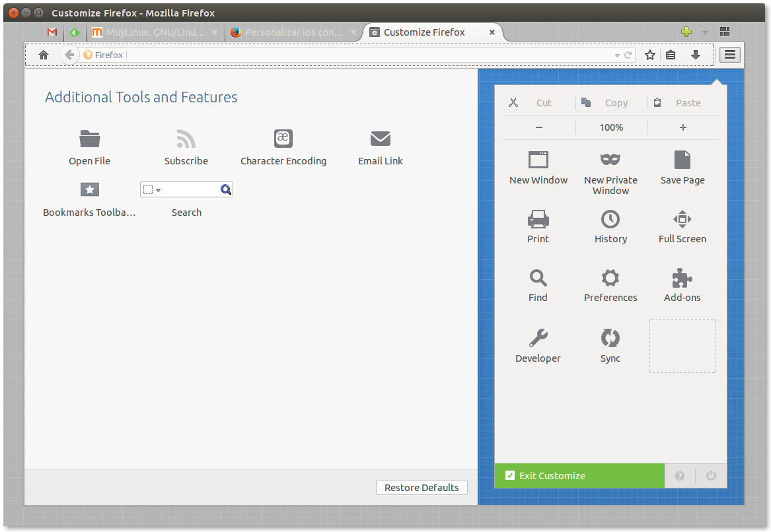The height and width of the screenshot is (532, 771).
Task: Select the Print icon
Action: pyautogui.click(x=538, y=219)
